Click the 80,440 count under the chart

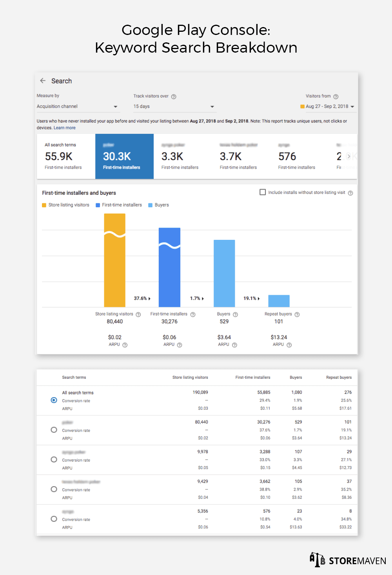(115, 321)
